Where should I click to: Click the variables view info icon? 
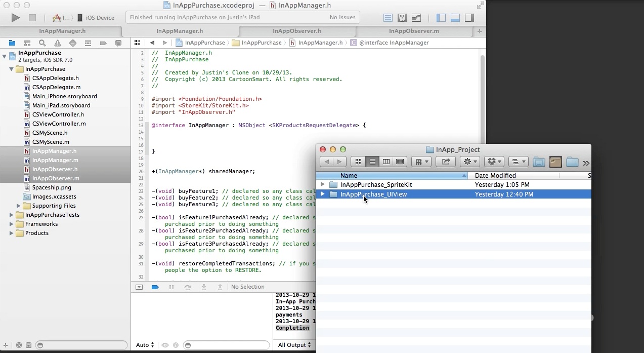pos(176,345)
